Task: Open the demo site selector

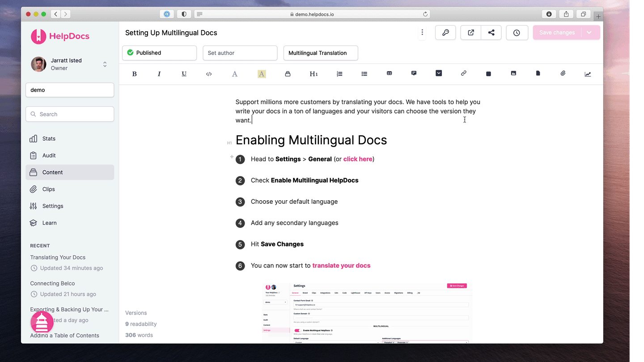Action: pyautogui.click(x=70, y=90)
